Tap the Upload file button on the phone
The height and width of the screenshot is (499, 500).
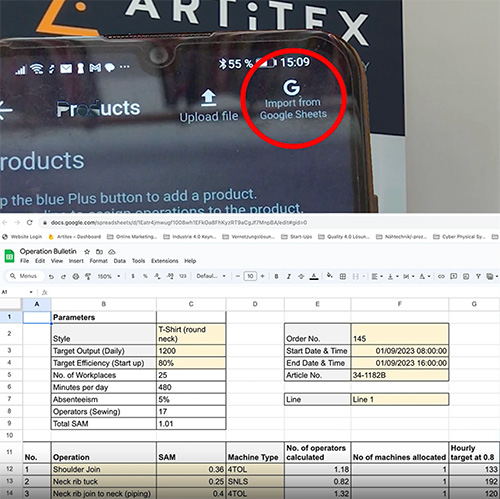(209, 106)
